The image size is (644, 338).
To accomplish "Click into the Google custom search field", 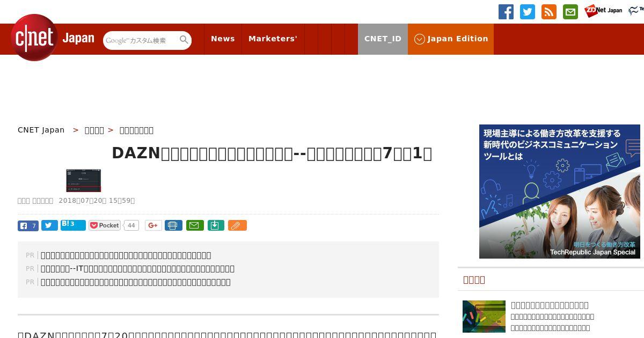I will [x=141, y=40].
